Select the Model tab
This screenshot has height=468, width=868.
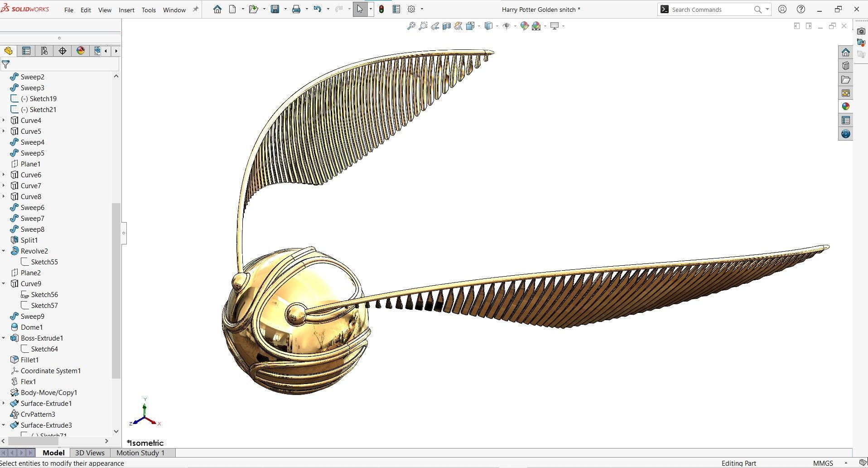[53, 453]
